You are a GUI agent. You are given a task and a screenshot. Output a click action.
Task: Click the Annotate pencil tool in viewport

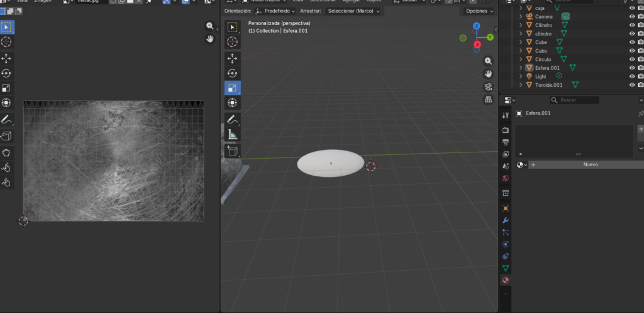click(x=232, y=118)
